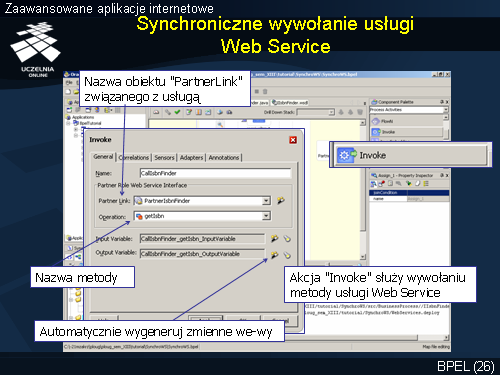500x375 pixels.
Task: Close the Component Palette panel
Action: 447,102
